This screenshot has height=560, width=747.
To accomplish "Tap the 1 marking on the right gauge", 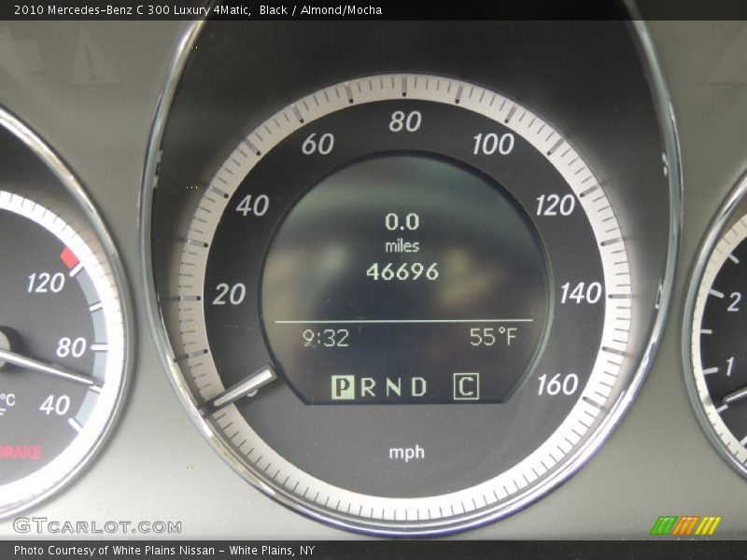I will tap(730, 367).
